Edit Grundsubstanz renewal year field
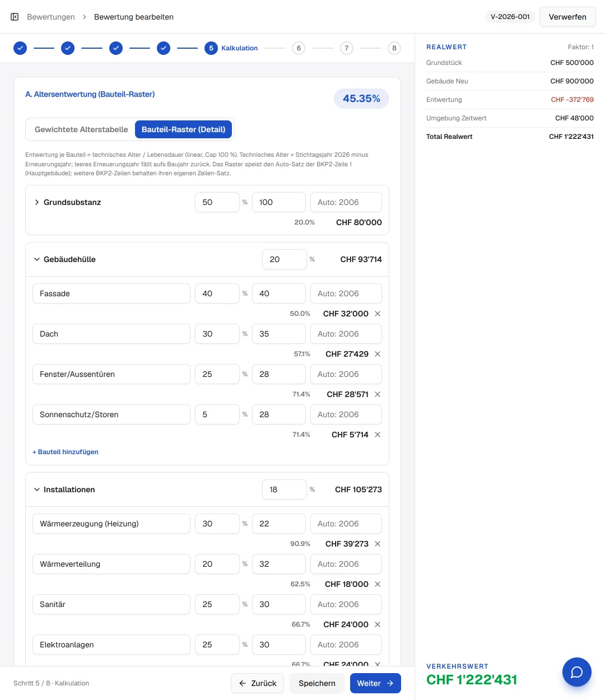The image size is (605, 700). 346,202
